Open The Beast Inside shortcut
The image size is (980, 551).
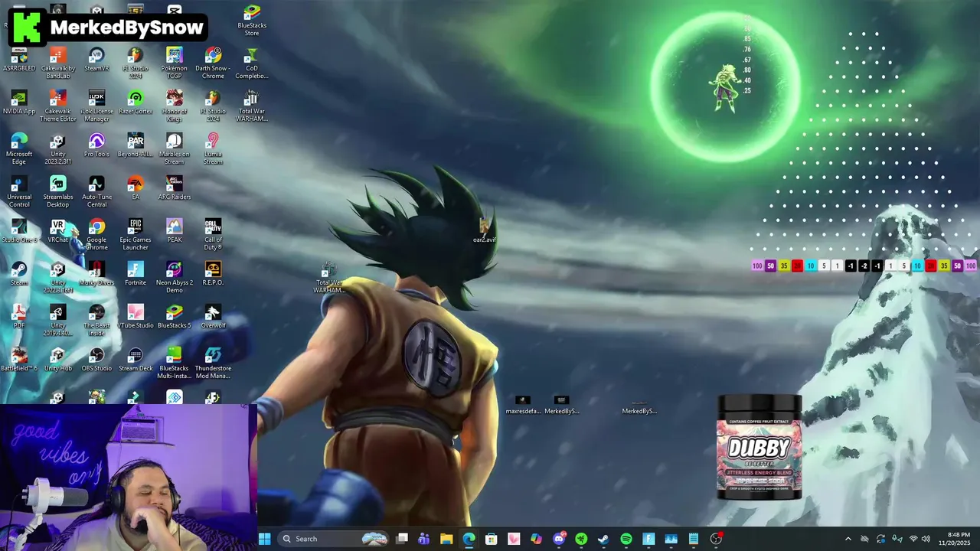tap(96, 321)
